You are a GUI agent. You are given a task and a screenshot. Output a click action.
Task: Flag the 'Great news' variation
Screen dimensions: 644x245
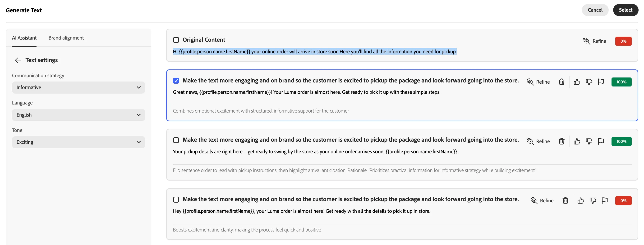click(601, 82)
